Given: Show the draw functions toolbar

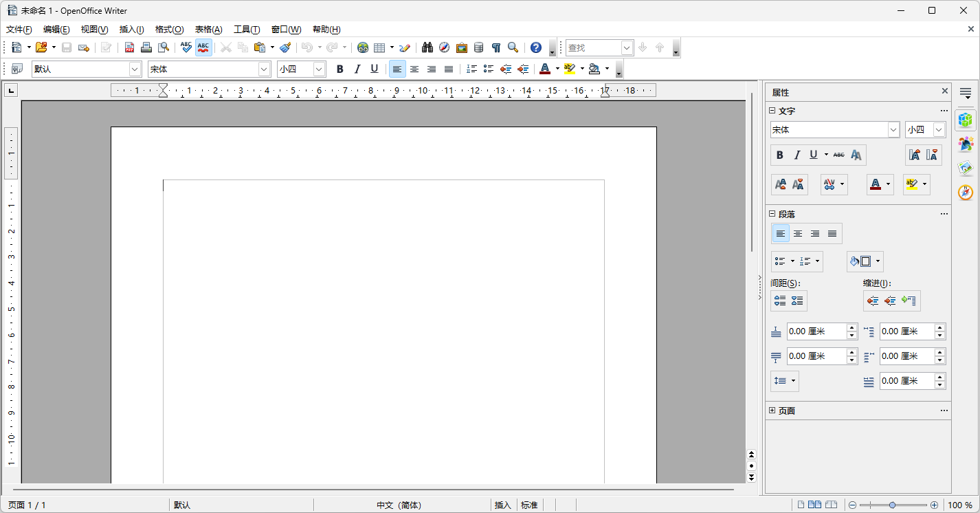Looking at the screenshot, I should [x=405, y=47].
